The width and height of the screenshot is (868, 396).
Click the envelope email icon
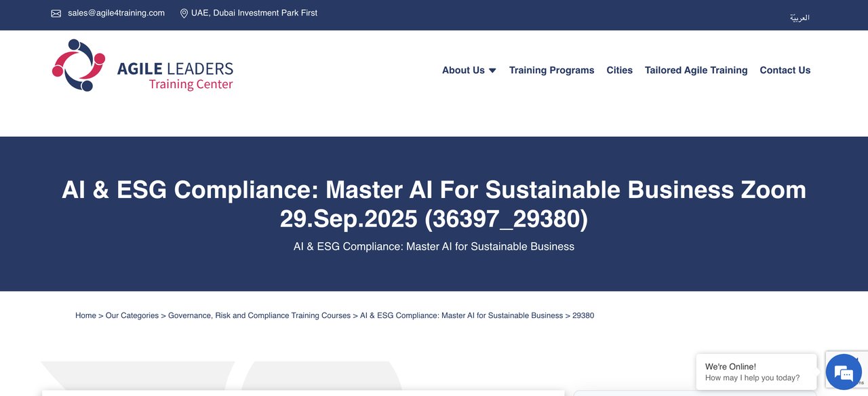click(56, 13)
